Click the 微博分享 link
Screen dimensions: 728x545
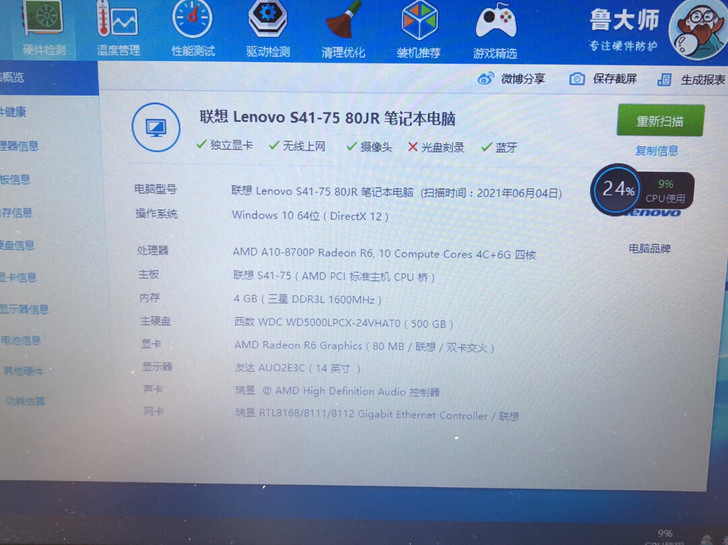coord(522,79)
